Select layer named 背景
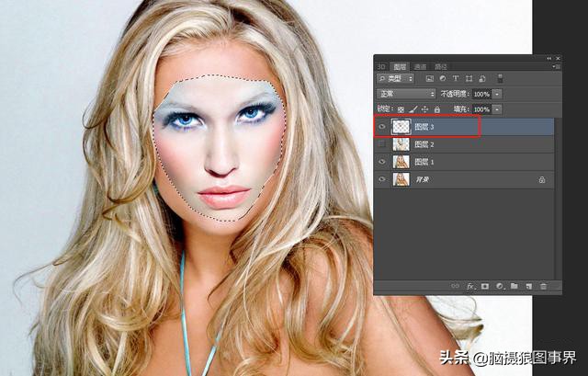 (423, 180)
